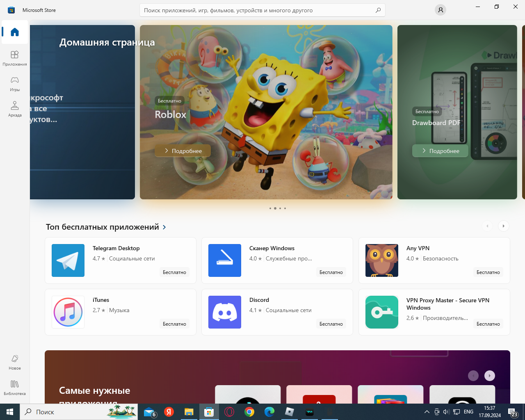Click the ENG language indicator
The width and height of the screenshot is (525, 420).
pyautogui.click(x=468, y=412)
